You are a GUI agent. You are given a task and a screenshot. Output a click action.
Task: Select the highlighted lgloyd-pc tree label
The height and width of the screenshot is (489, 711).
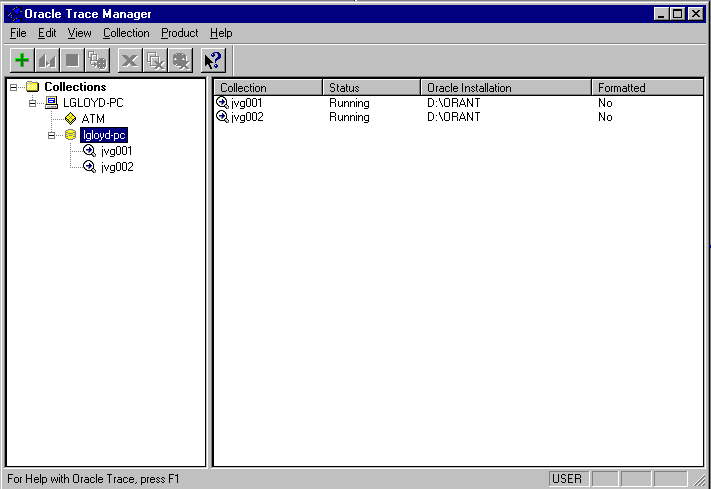(104, 135)
